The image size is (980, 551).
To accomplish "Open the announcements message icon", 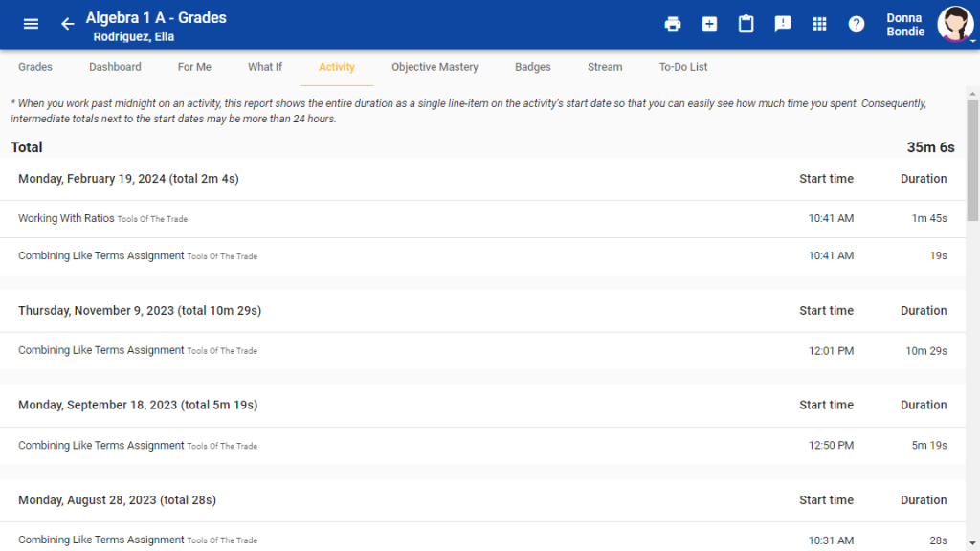I will pos(783,24).
